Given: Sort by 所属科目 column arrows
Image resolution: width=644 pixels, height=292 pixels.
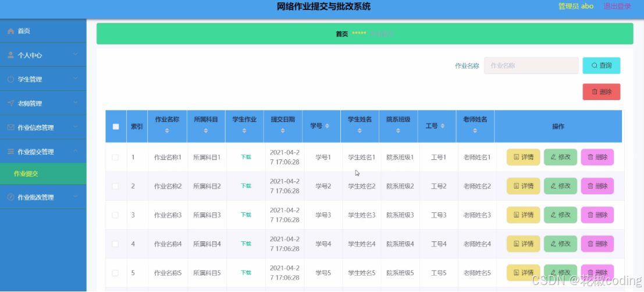Looking at the screenshot, I should click(206, 131).
